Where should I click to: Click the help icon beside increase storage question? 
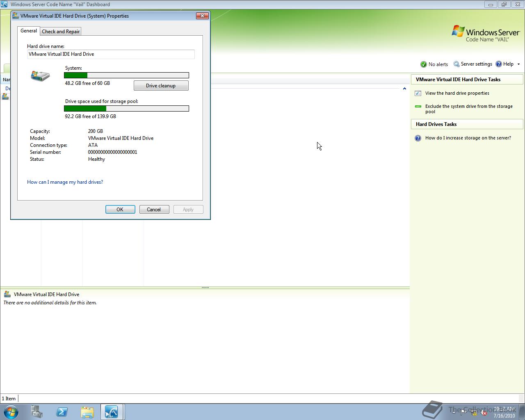418,138
